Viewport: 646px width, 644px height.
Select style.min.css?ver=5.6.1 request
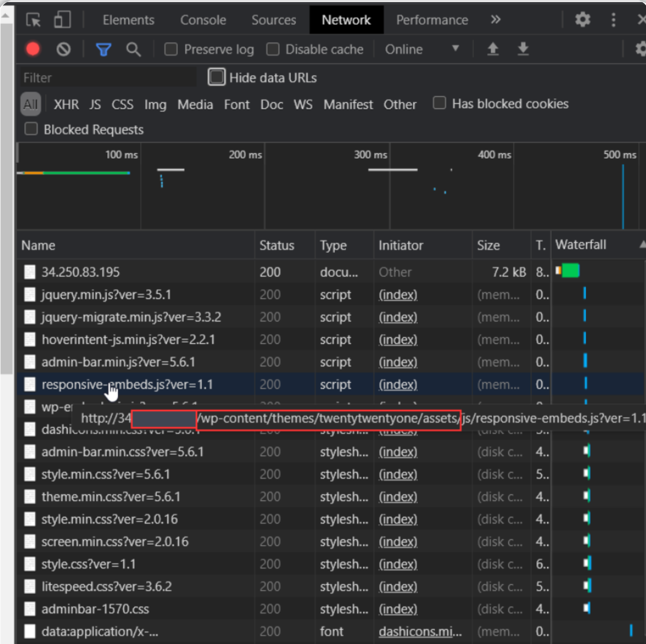point(106,474)
